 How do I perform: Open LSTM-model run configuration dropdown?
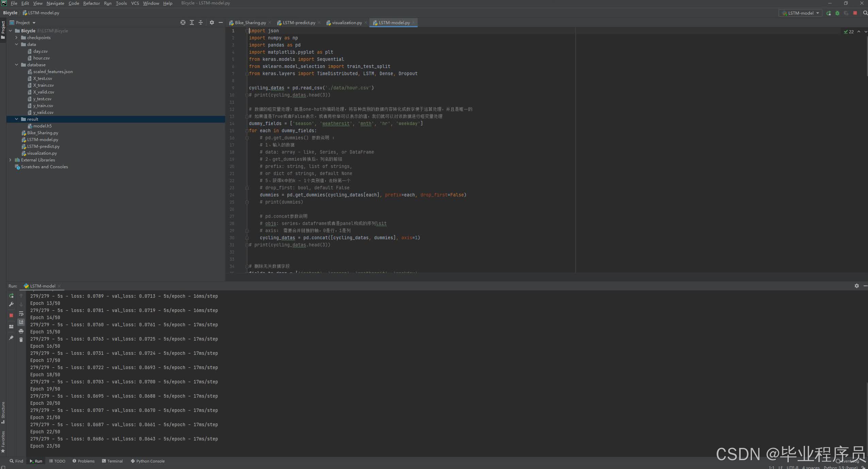(x=800, y=13)
